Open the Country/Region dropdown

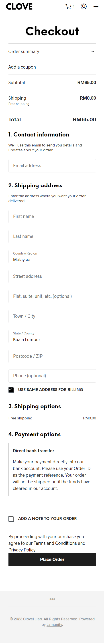point(52,257)
